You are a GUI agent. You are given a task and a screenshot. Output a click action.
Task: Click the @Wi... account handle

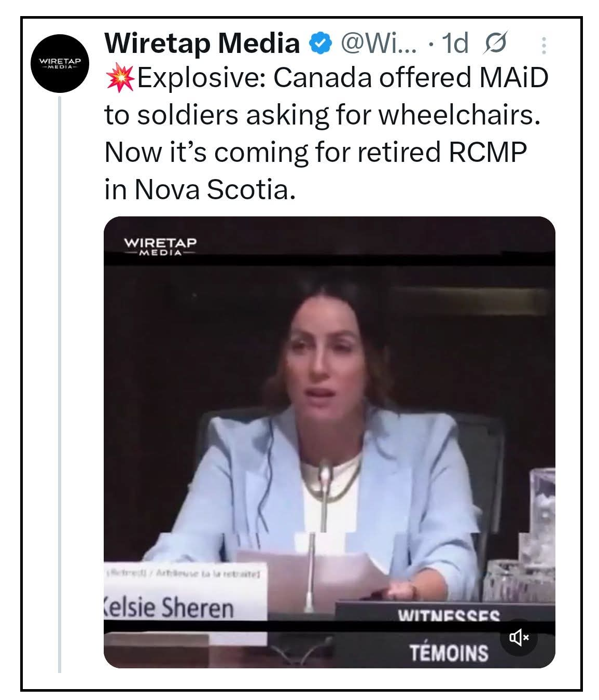point(378,43)
